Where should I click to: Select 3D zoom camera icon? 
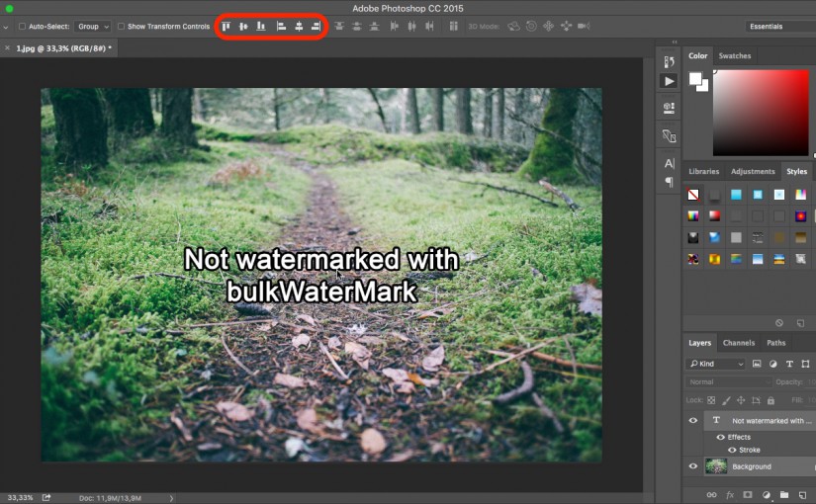[x=584, y=26]
